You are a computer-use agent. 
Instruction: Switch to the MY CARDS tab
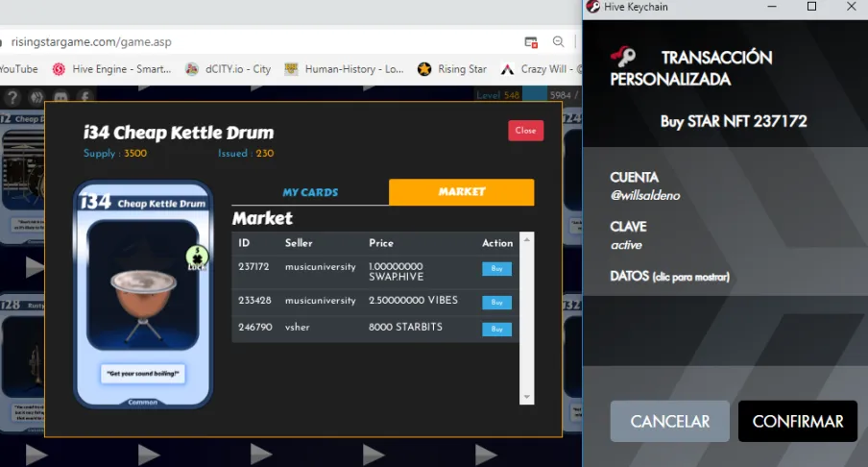click(x=310, y=192)
